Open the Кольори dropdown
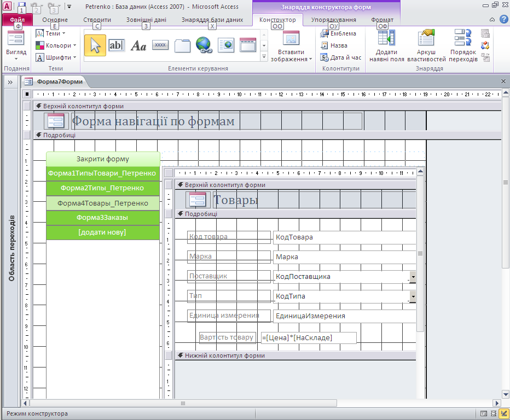 tap(57, 45)
